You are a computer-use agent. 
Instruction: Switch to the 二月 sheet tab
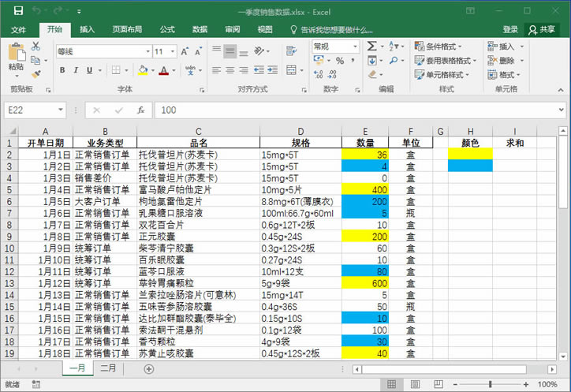pos(108,368)
